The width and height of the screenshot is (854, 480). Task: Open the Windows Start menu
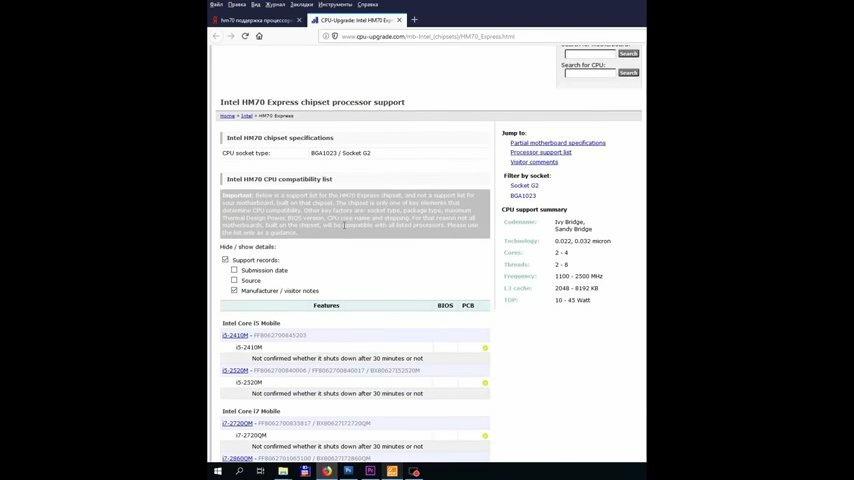tap(218, 471)
